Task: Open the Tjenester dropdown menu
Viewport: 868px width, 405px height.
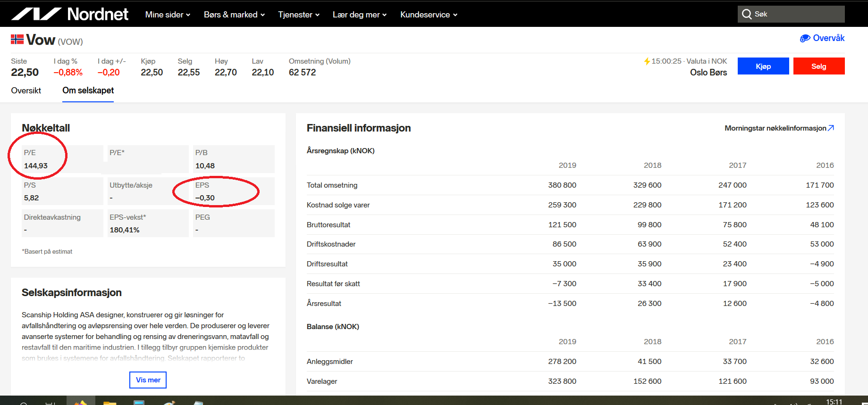Action: [x=299, y=15]
